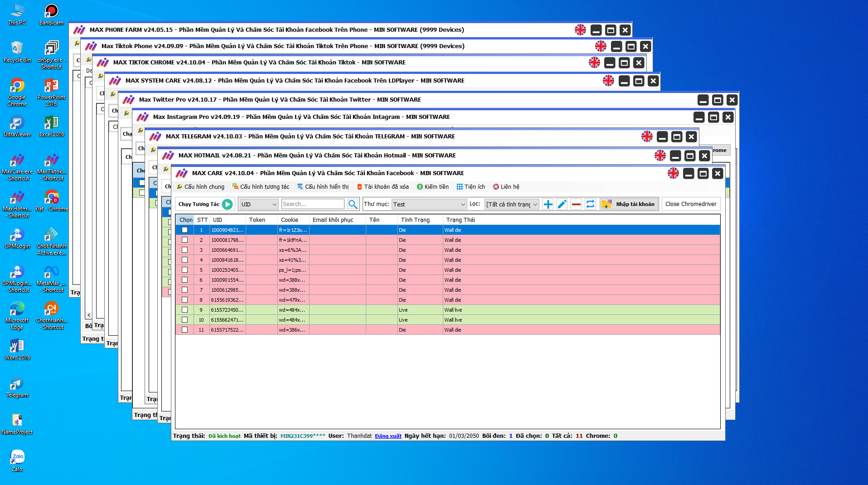This screenshot has height=485, width=868.
Task: Click the magnifier search icon
Action: (353, 204)
